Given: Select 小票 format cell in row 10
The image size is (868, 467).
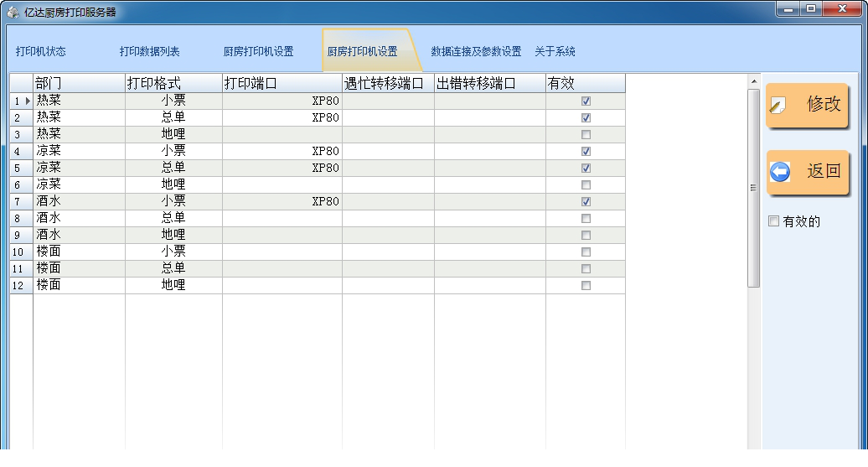Looking at the screenshot, I should pyautogui.click(x=173, y=252).
